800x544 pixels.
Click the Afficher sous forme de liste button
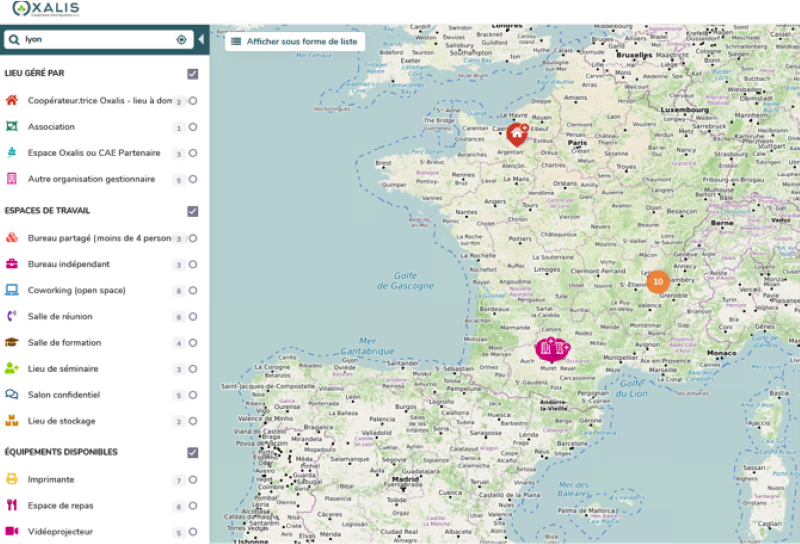click(294, 41)
